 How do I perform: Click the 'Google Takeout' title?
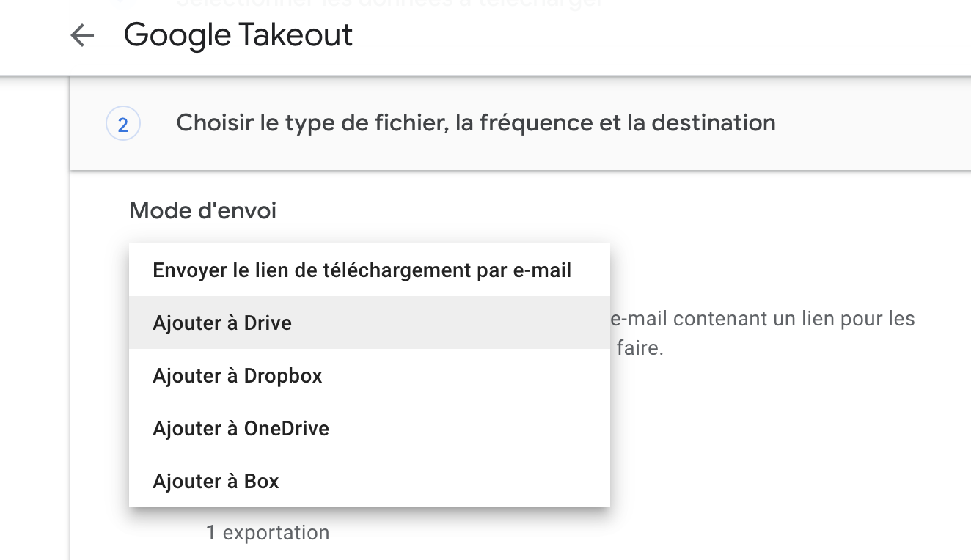238,34
